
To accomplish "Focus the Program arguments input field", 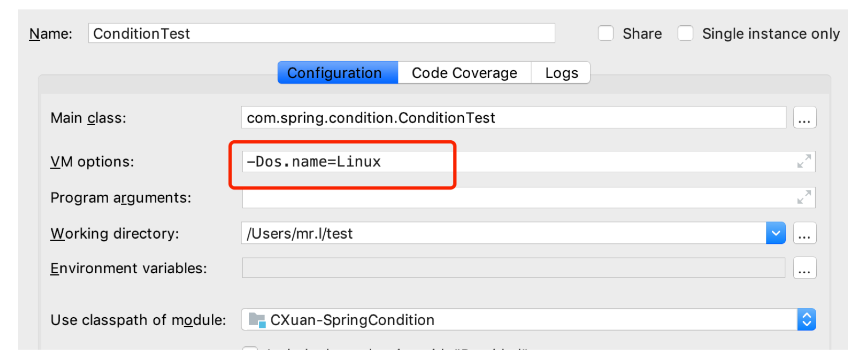I will 518,198.
